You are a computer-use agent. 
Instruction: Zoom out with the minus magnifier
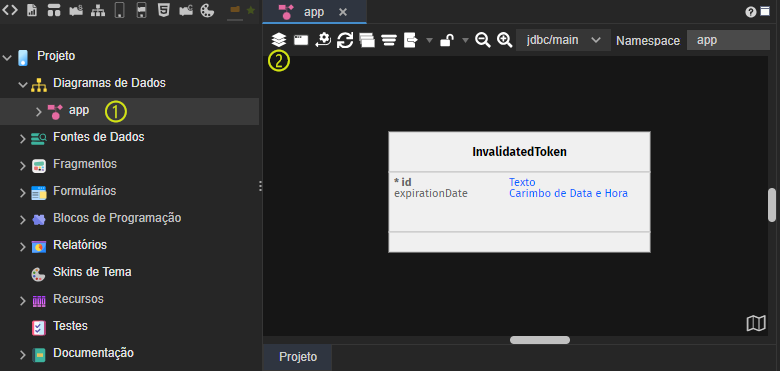[483, 40]
